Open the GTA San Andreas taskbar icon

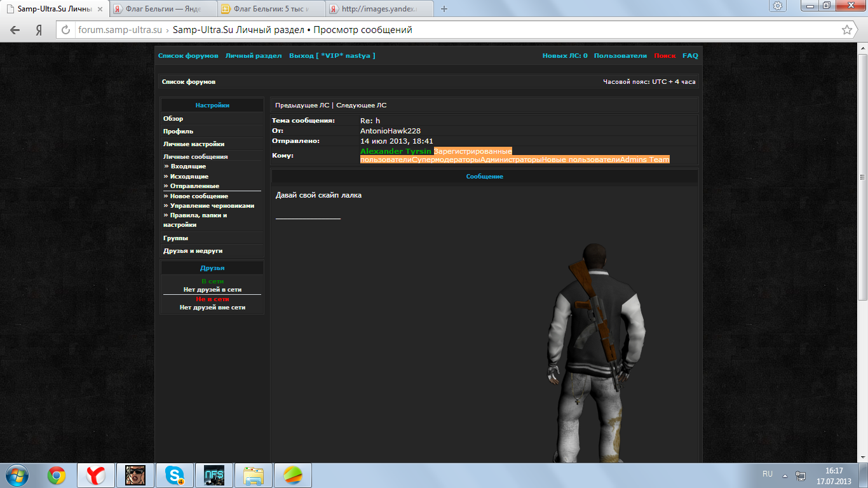tap(135, 475)
